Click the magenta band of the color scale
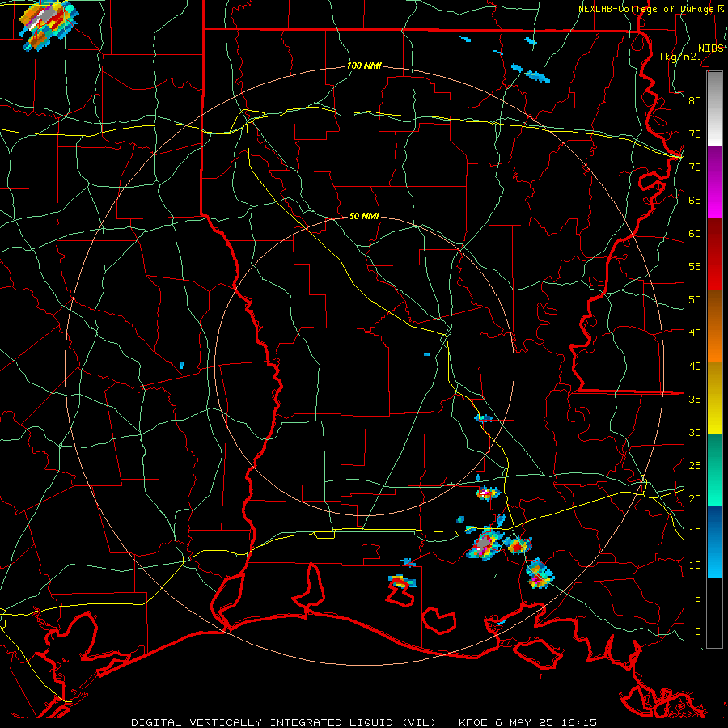This screenshot has height=728, width=728. click(714, 182)
